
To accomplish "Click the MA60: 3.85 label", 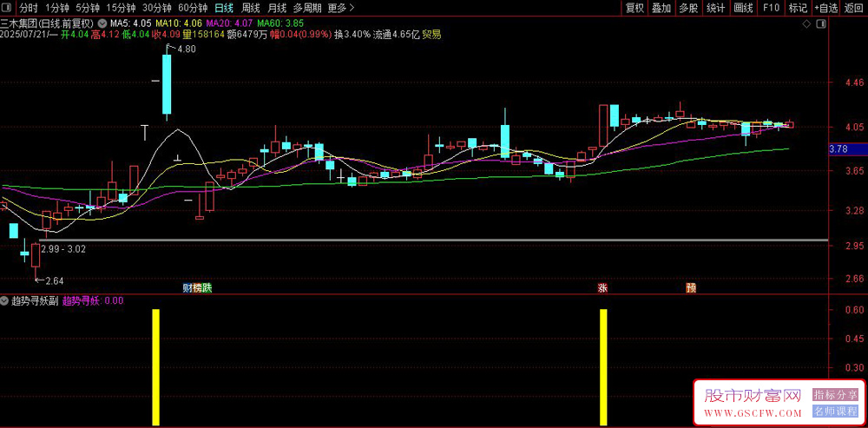I will pos(280,23).
